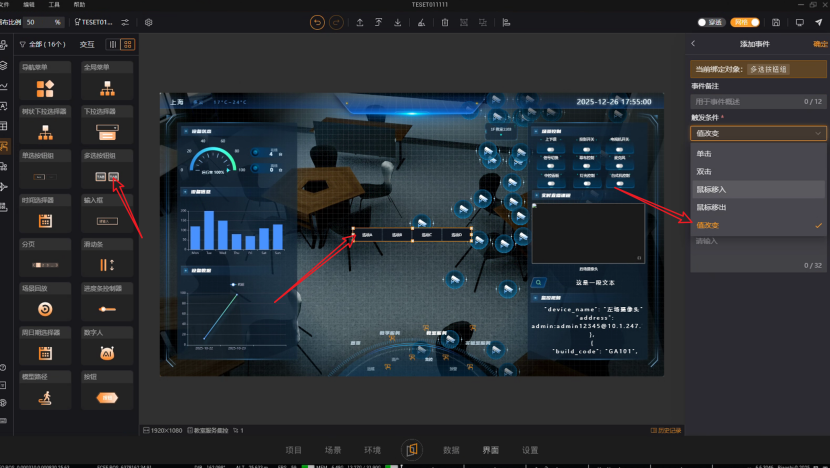Click the paper-plane publish icon at top right

[818, 22]
